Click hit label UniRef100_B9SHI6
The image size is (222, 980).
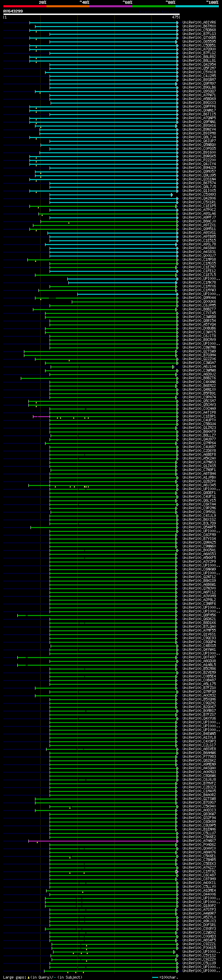coord(199,125)
